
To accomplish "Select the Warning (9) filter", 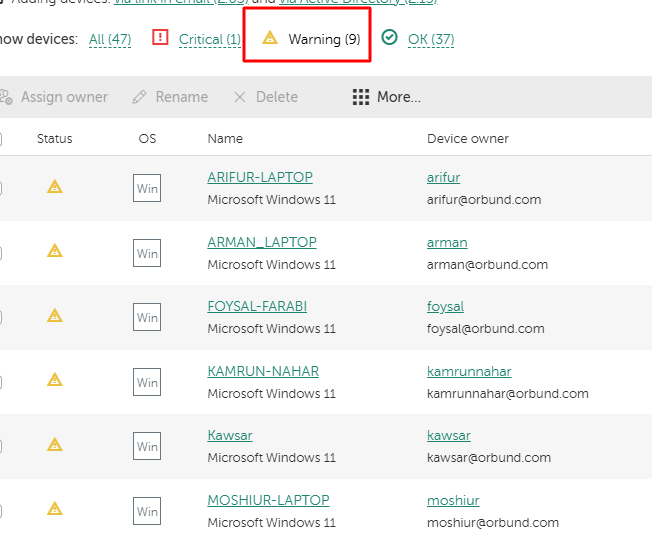I will point(324,39).
